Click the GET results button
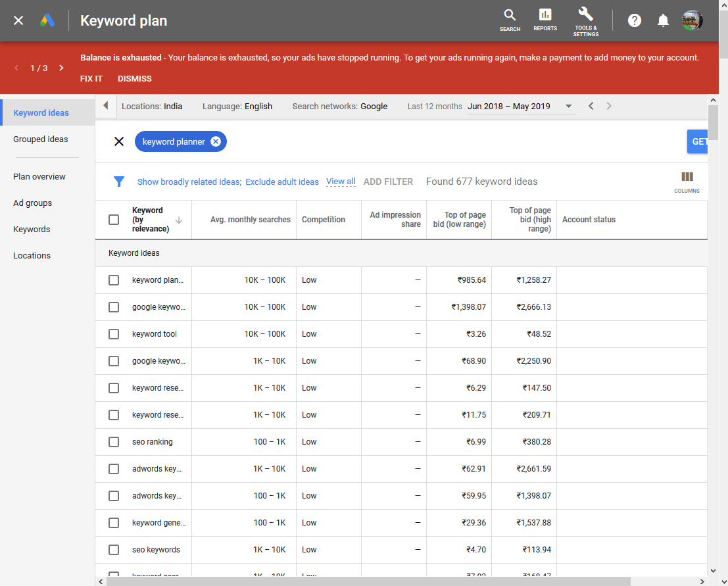Viewport: 728px width, 586px height. [697, 141]
